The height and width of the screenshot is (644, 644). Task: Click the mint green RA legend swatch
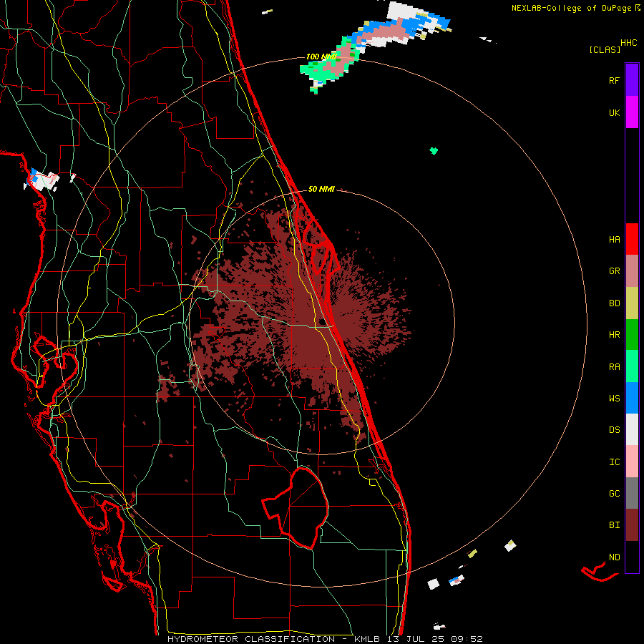click(x=632, y=366)
